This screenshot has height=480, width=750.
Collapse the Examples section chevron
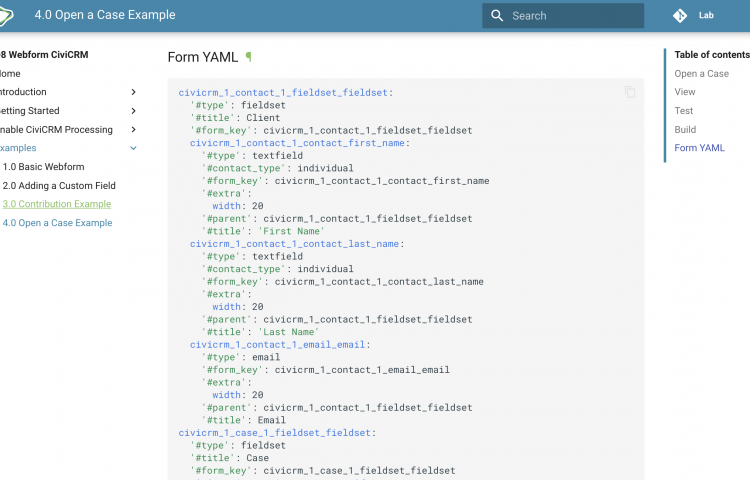(133, 148)
